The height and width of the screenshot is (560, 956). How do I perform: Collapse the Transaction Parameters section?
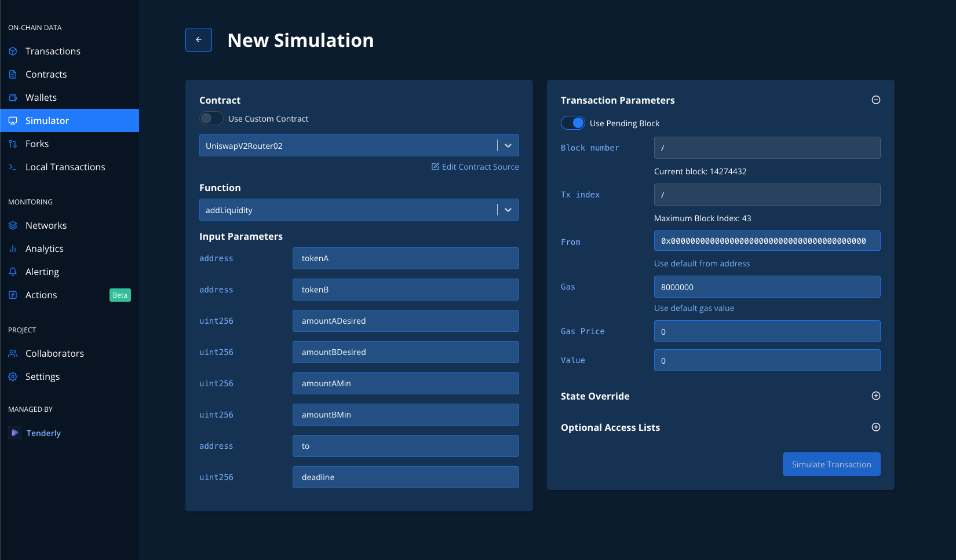click(x=876, y=100)
